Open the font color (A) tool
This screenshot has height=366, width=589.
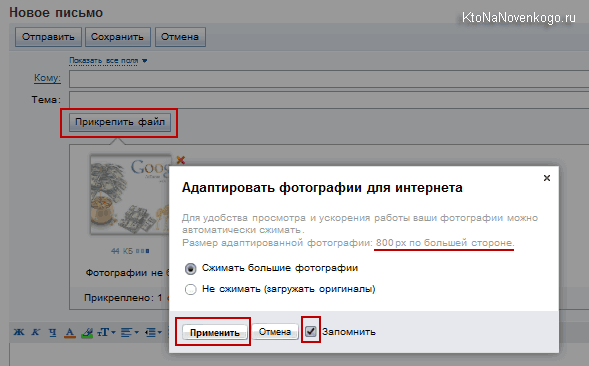click(x=69, y=333)
